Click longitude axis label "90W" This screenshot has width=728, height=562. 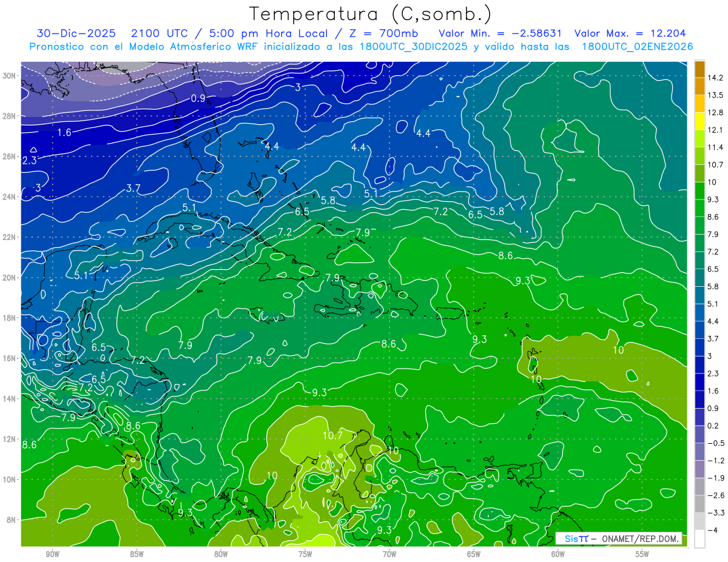point(52,554)
